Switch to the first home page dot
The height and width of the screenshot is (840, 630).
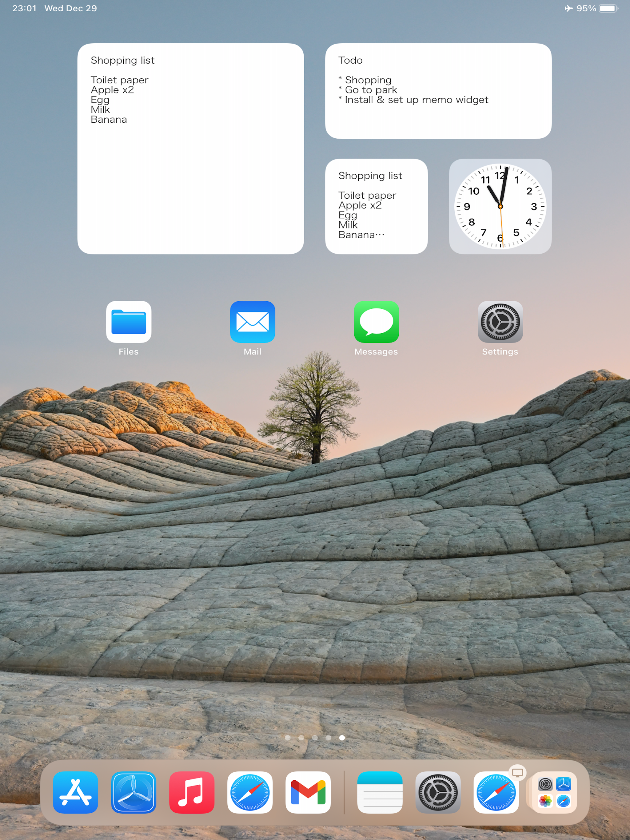(x=288, y=738)
